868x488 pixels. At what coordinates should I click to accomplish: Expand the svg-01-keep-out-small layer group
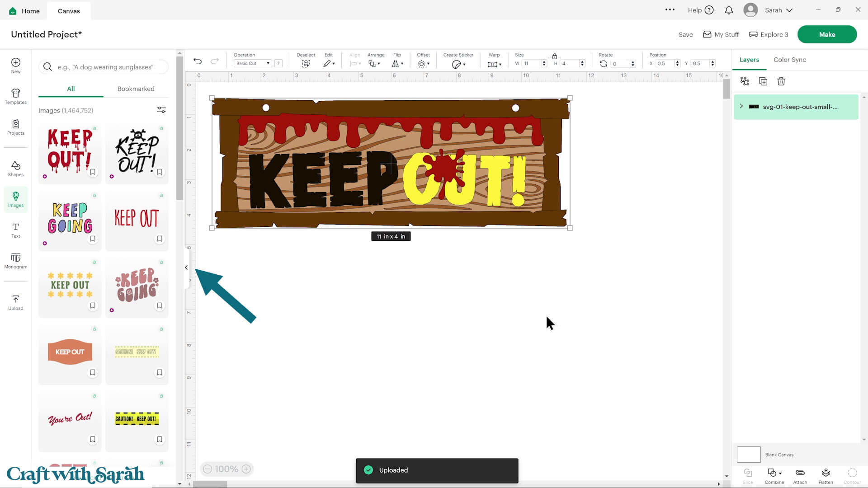tap(741, 107)
